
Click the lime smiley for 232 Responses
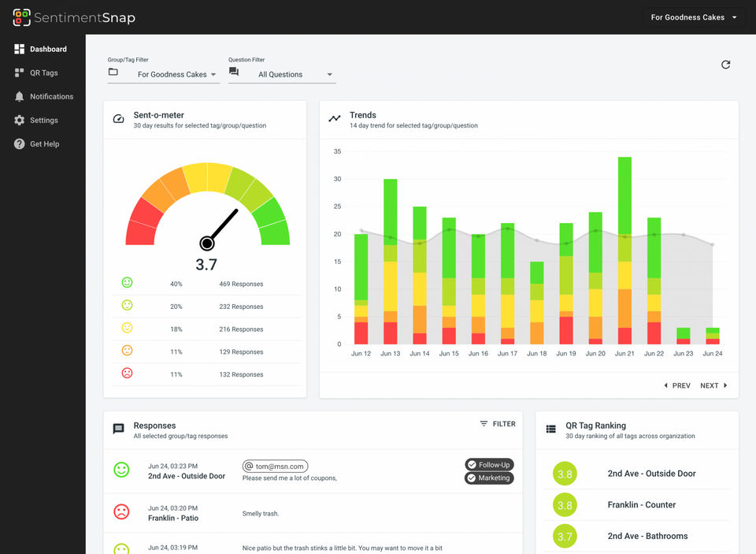(x=127, y=305)
